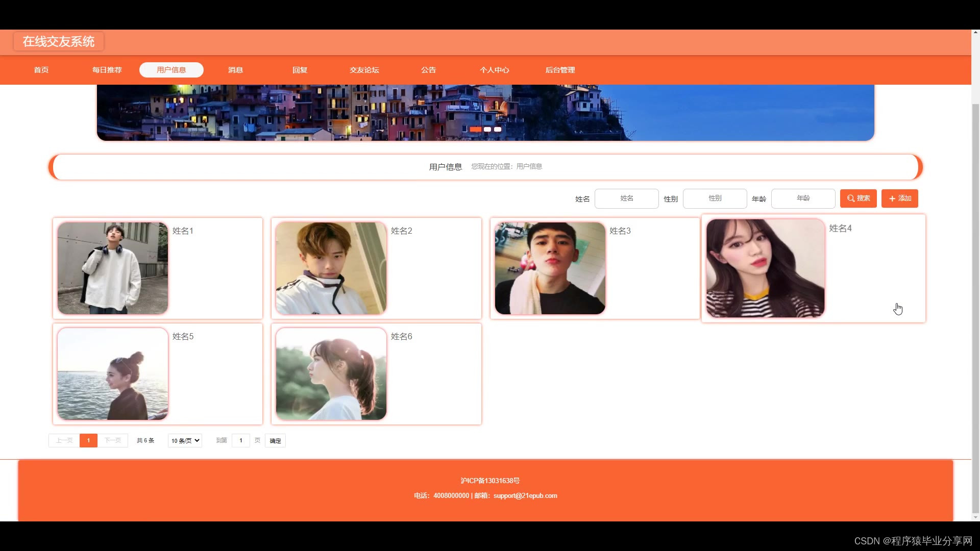Viewport: 980px width, 551px height.
Task: Open the 姓名1 user photo
Action: [112, 268]
